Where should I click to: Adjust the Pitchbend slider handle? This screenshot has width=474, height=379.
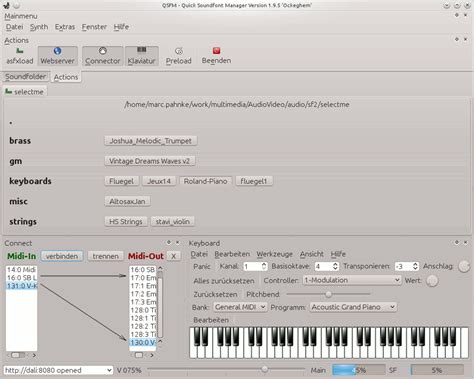coord(329,294)
